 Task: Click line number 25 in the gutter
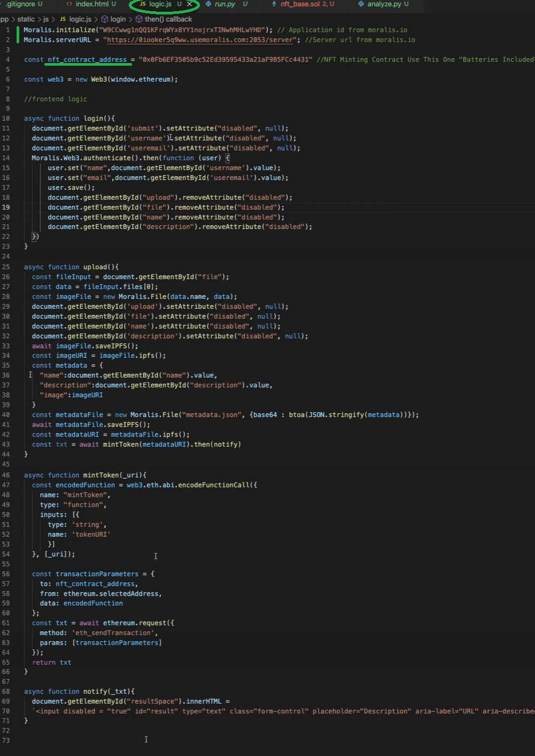6,267
